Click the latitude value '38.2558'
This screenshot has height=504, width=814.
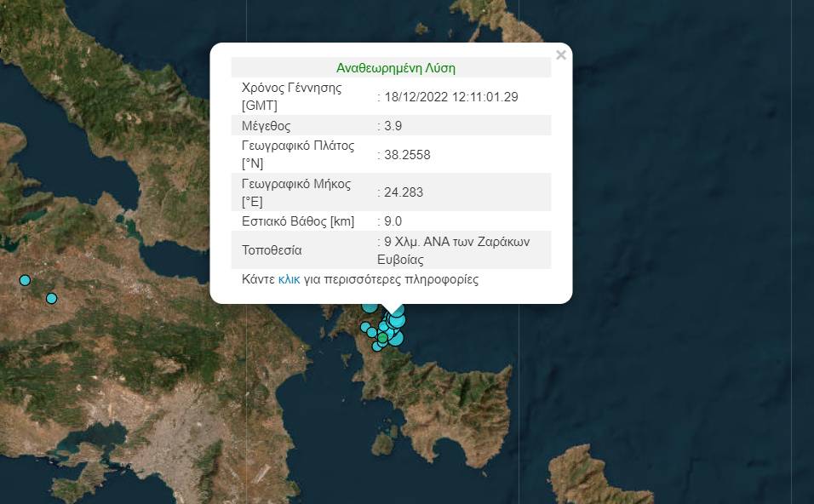pyautogui.click(x=407, y=155)
